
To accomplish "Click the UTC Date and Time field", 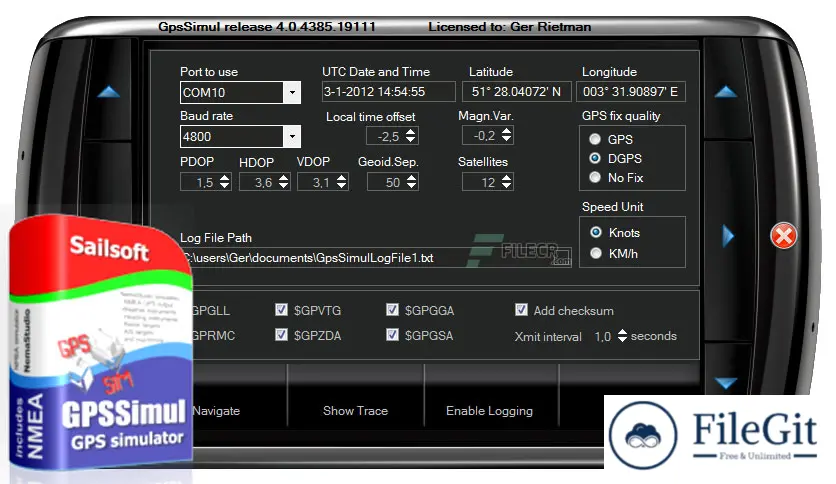I will [x=389, y=92].
